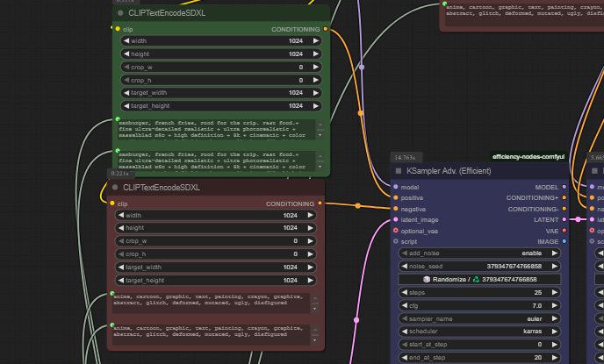The width and height of the screenshot is (604, 364).
Task: Open the scheduler karras dropdown
Action: coord(479,332)
